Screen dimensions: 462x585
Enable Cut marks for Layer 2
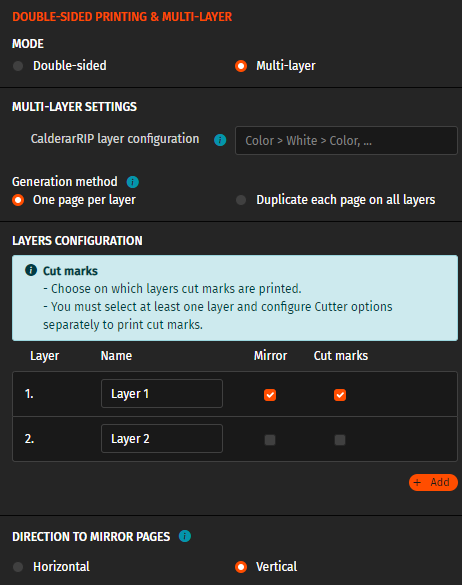click(x=340, y=440)
